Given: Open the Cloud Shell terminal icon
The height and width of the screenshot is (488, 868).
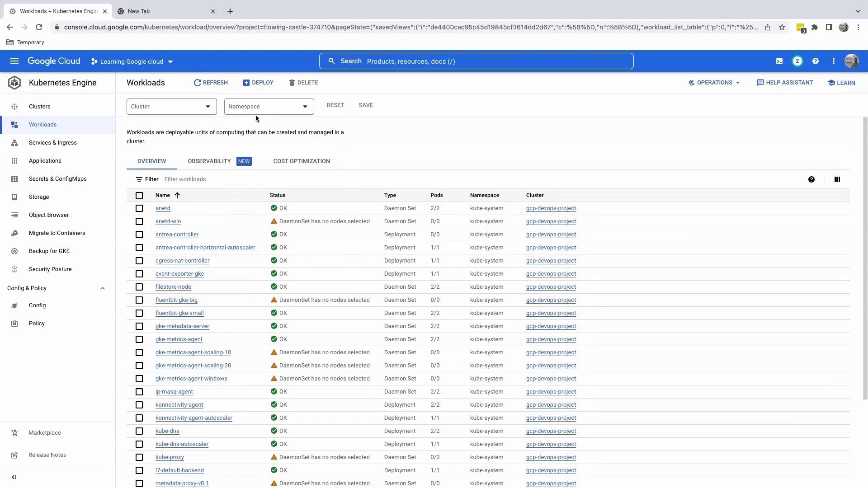Looking at the screenshot, I should (x=779, y=61).
